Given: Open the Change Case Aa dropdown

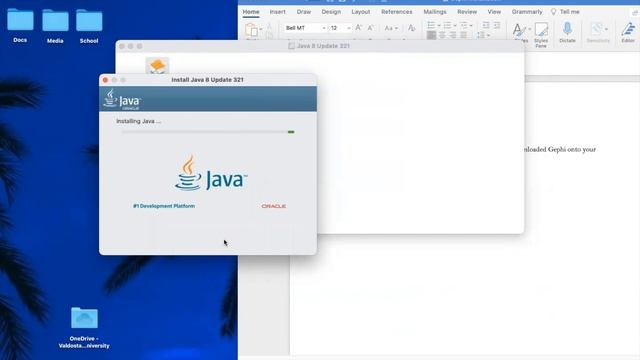Looking at the screenshot, I should tap(391, 28).
